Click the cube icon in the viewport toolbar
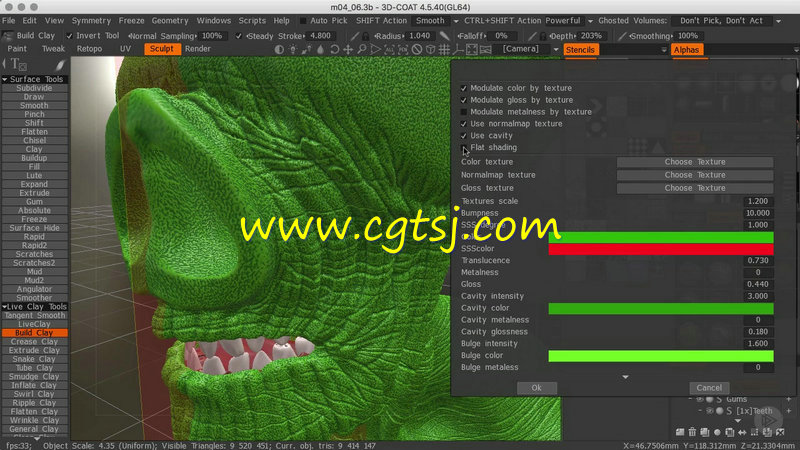Image resolution: width=800 pixels, height=450 pixels. (x=431, y=49)
